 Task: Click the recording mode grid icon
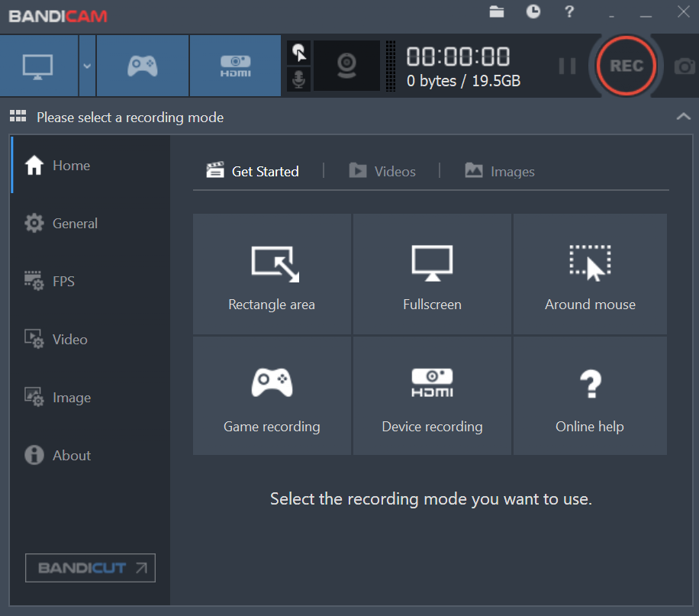coord(18,116)
